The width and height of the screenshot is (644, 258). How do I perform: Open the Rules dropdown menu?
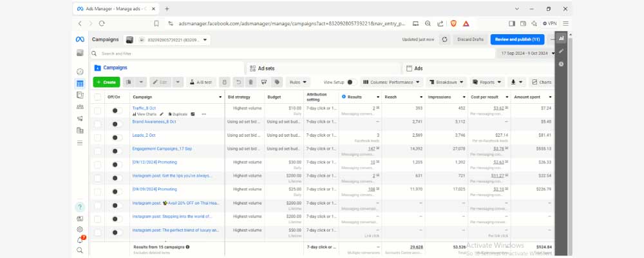click(298, 83)
